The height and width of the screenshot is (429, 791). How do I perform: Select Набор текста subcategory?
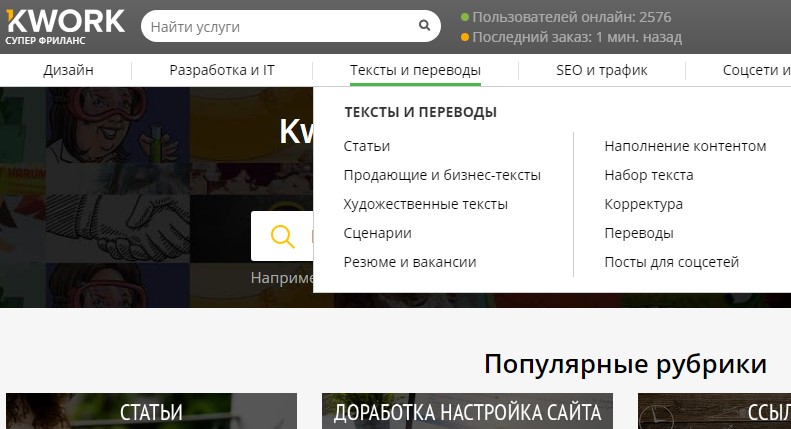[649, 175]
